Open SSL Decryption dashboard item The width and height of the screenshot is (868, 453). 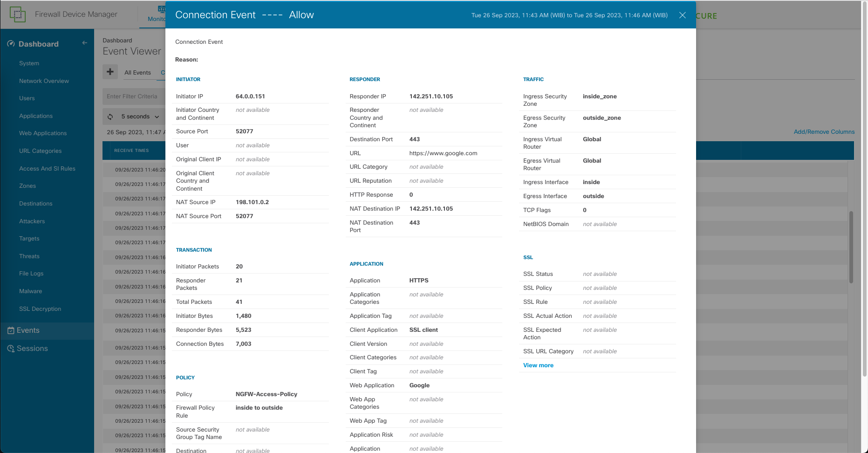pyautogui.click(x=40, y=309)
